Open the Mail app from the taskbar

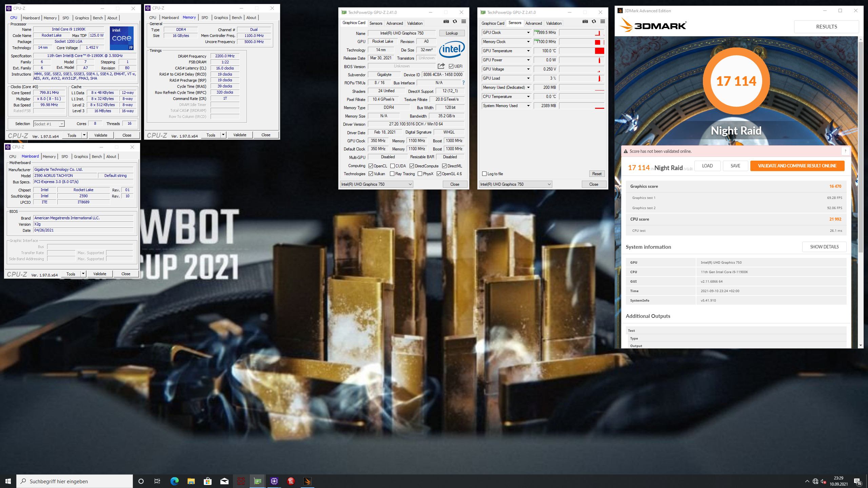coord(224,481)
